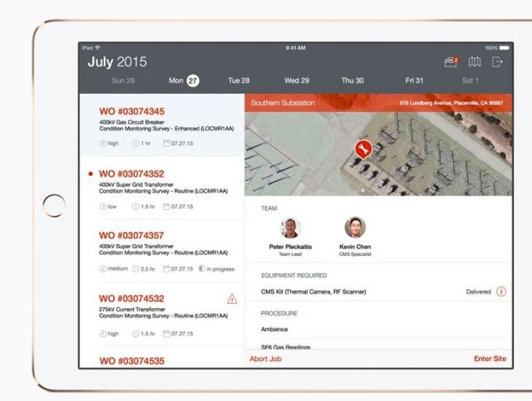
Task: Select Thu 30 in the week bar
Action: [x=352, y=81]
